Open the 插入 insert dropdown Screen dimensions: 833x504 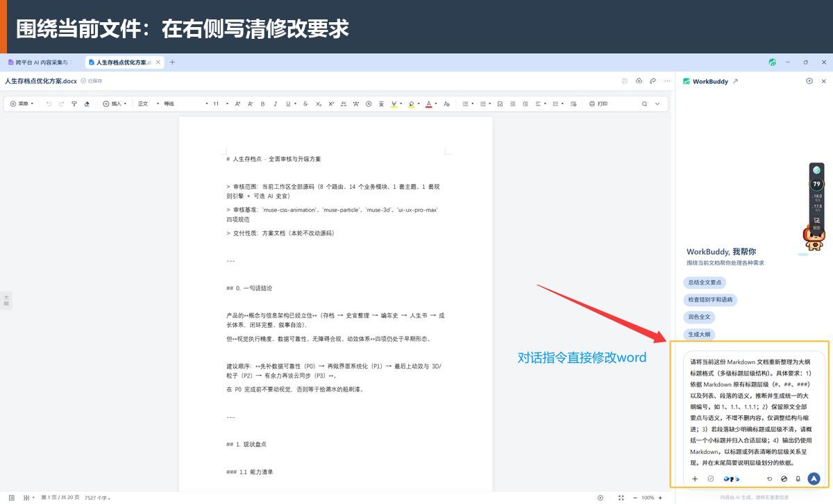click(115, 104)
